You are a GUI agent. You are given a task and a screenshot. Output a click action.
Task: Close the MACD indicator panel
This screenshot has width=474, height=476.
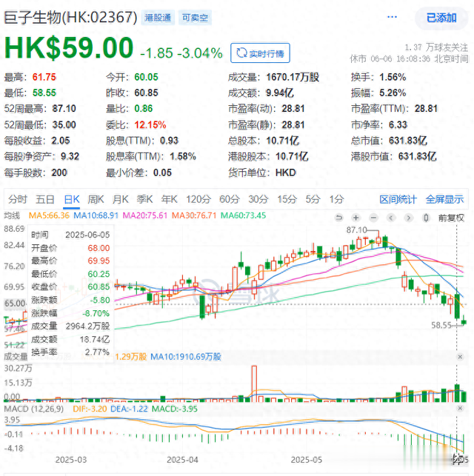460,409
